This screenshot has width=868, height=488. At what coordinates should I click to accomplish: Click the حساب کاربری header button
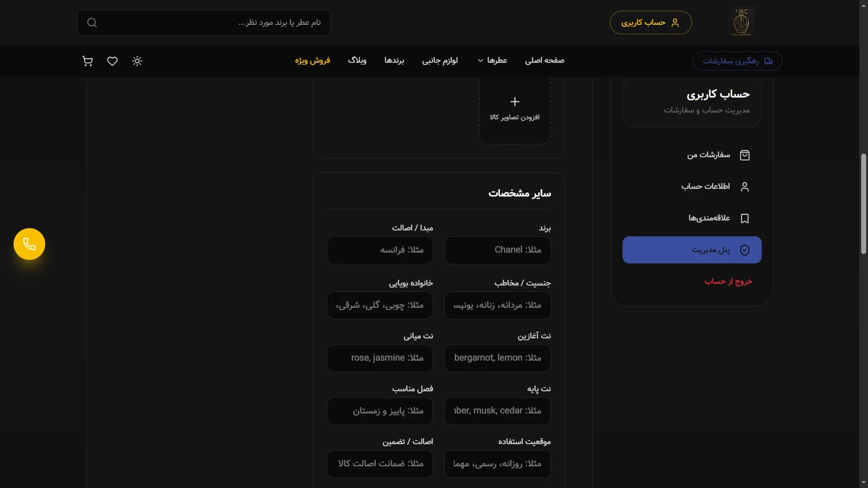point(651,23)
